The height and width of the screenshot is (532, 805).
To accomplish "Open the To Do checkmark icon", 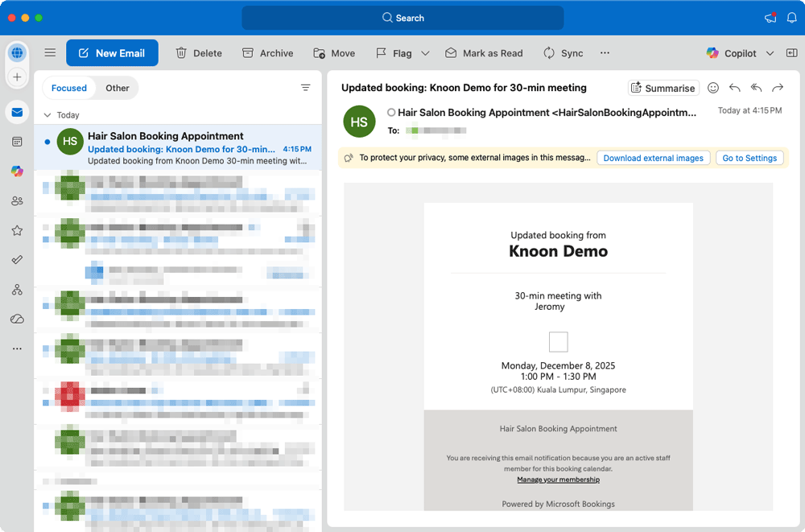I will [17, 260].
